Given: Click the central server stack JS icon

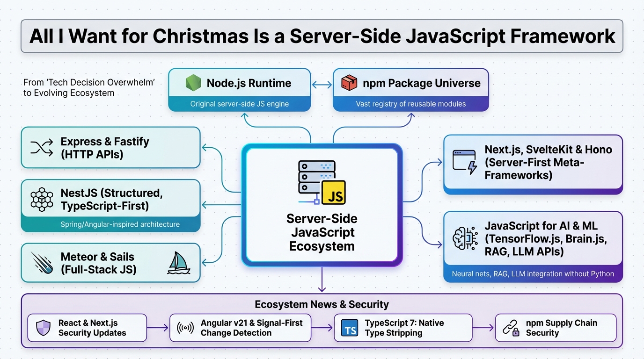Looking at the screenshot, I should (322, 183).
